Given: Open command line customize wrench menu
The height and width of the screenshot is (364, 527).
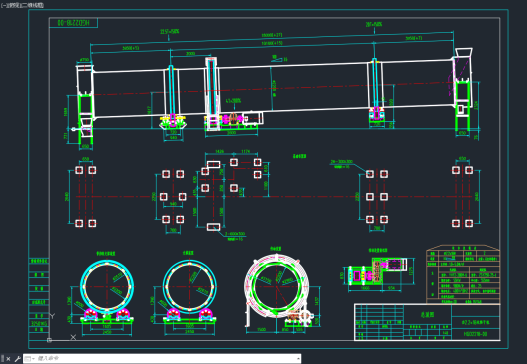Looking at the screenshot, I should coord(17,359).
